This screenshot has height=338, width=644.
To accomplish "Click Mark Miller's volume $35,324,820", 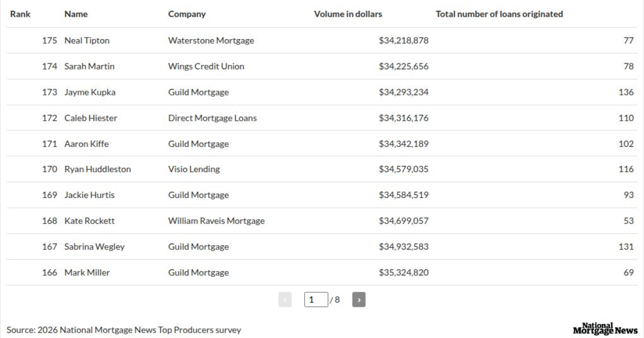I will 404,273.
